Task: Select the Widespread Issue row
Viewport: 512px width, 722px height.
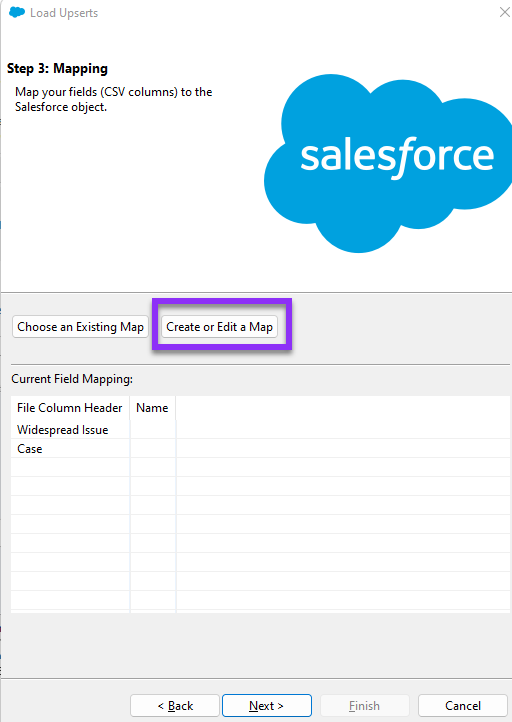Action: 261,430
